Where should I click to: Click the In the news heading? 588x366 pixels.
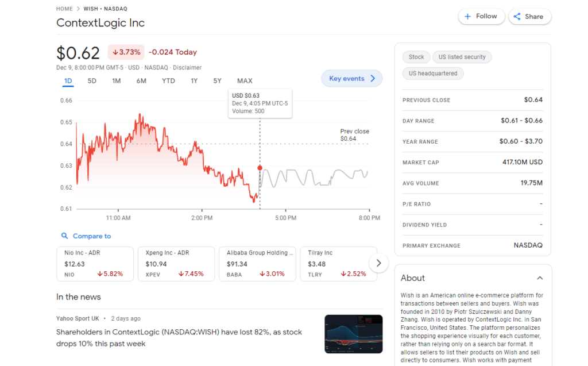pos(78,297)
